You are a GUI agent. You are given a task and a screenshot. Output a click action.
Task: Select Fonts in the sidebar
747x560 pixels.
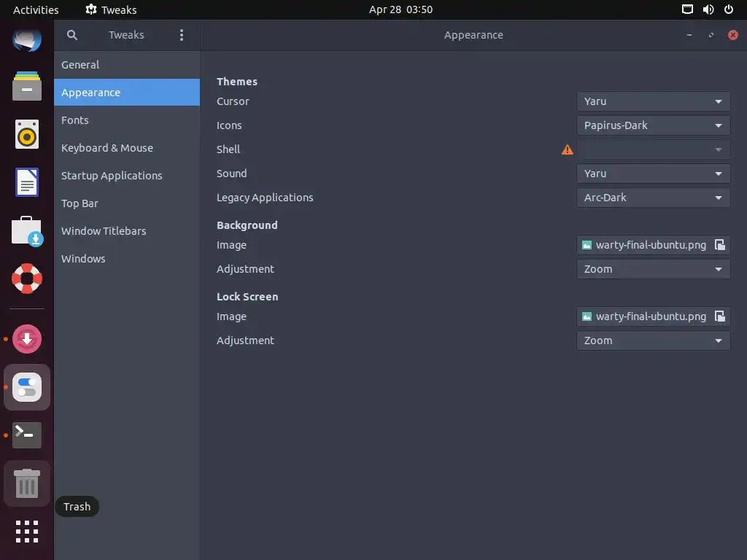127,120
